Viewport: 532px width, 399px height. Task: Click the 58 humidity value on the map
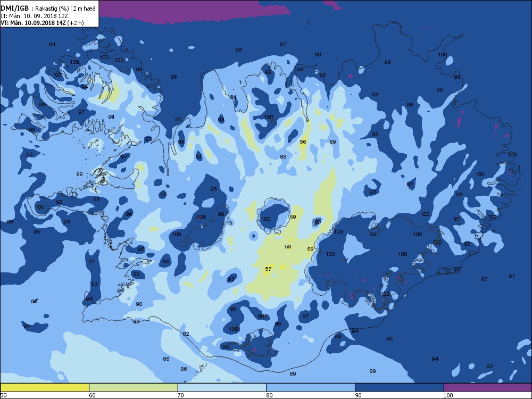311,250
